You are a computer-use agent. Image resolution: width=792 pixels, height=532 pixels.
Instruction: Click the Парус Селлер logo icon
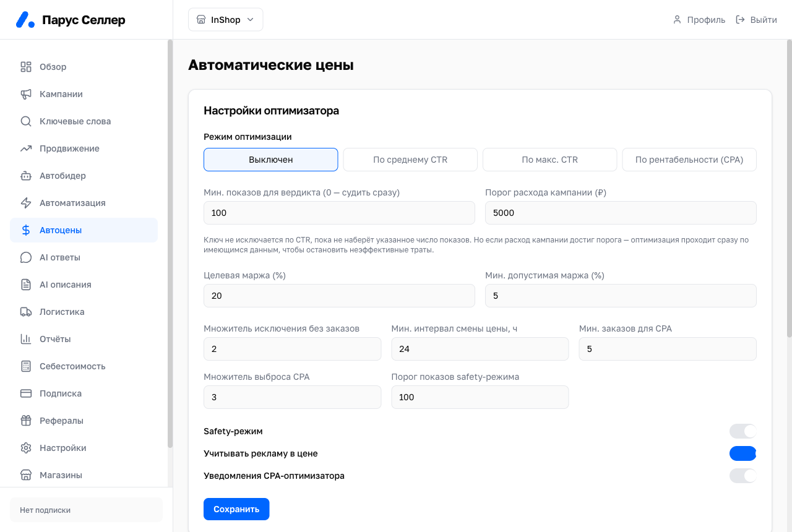point(25,20)
